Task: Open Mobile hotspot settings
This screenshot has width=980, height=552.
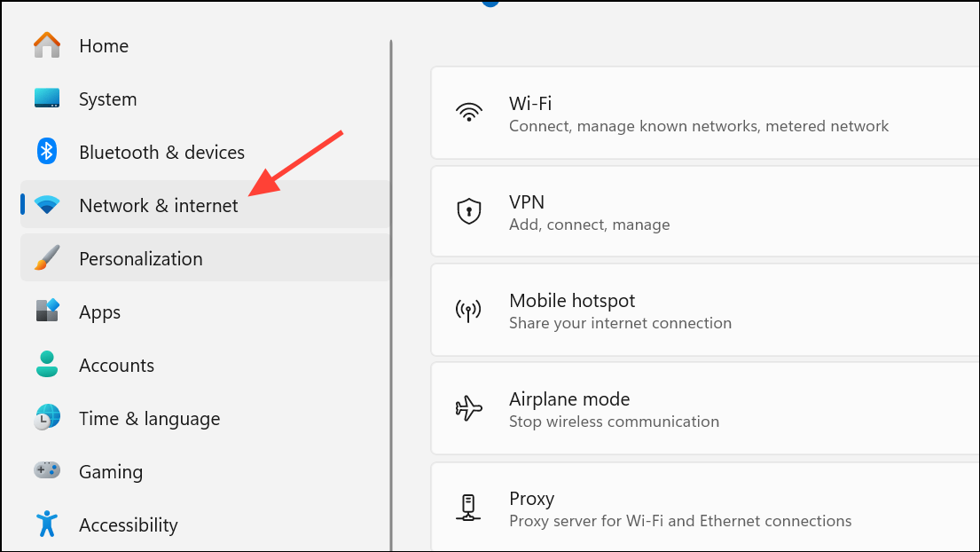Action: (x=705, y=310)
